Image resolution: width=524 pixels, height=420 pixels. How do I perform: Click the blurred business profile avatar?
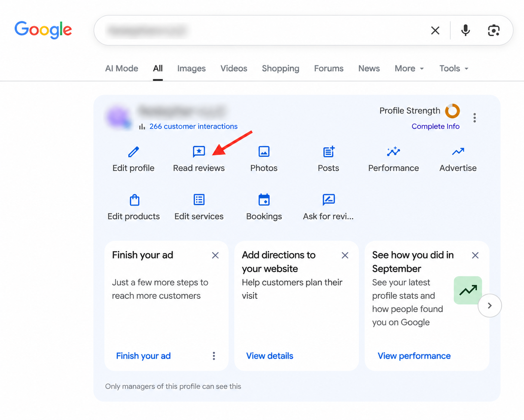(119, 118)
